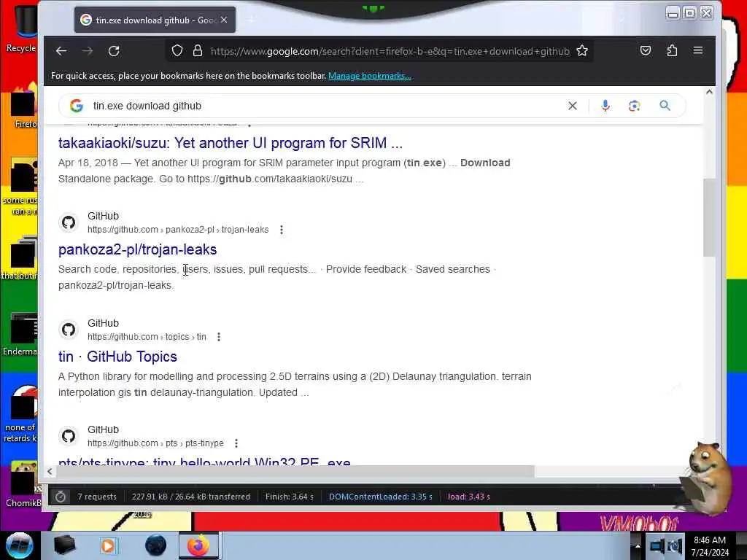
Task: Search by image with Google Lens
Action: coord(634,106)
